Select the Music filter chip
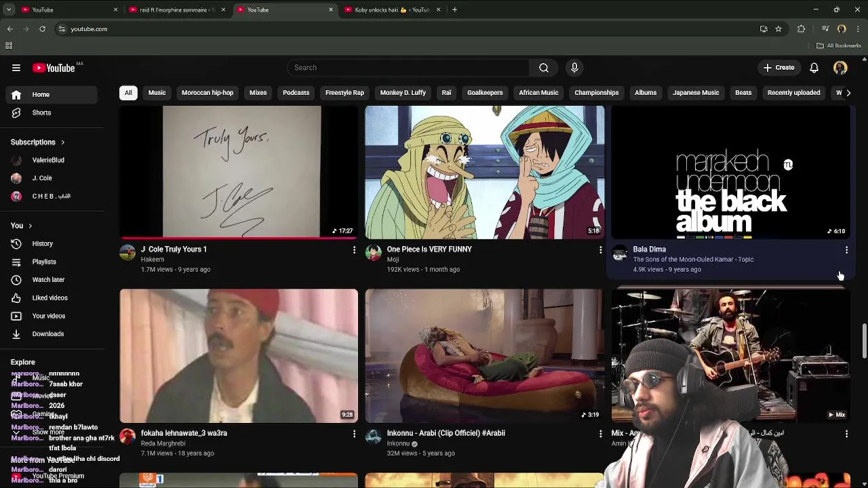The height and width of the screenshot is (488, 868). click(x=157, y=93)
